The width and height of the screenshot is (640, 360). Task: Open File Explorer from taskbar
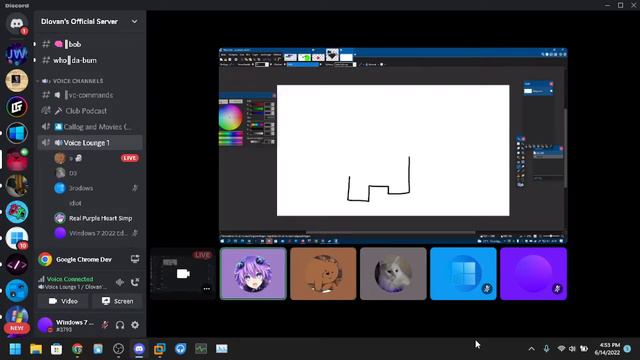[x=36, y=349]
